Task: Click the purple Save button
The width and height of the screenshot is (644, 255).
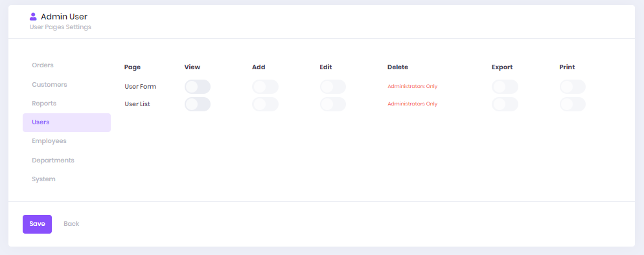Action: (x=37, y=224)
